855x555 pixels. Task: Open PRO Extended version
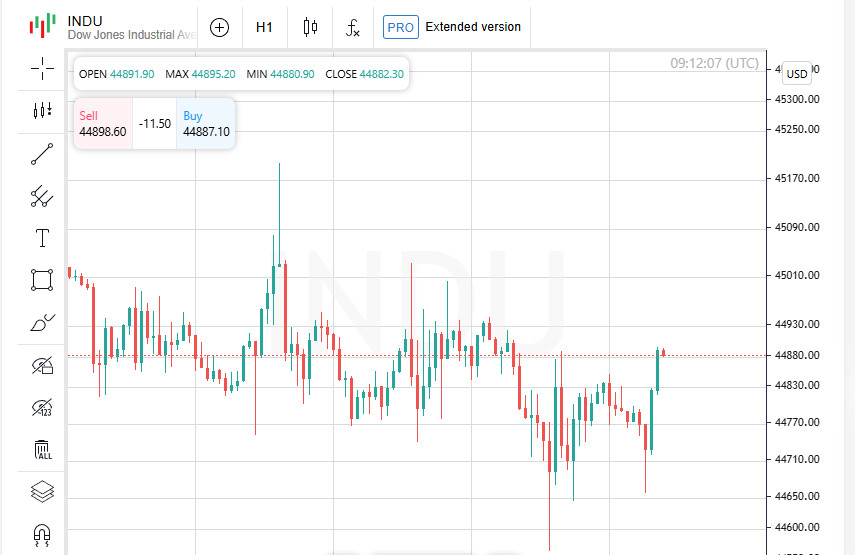[x=451, y=27]
